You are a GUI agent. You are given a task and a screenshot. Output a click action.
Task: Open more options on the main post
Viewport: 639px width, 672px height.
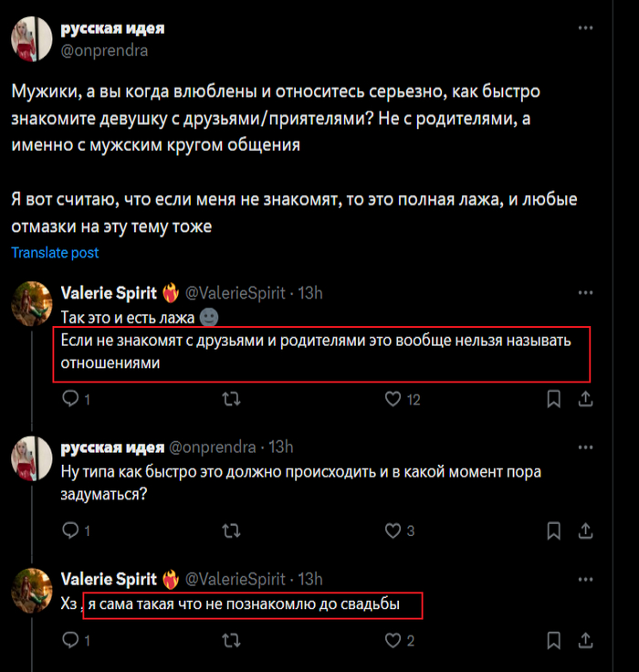click(x=585, y=29)
